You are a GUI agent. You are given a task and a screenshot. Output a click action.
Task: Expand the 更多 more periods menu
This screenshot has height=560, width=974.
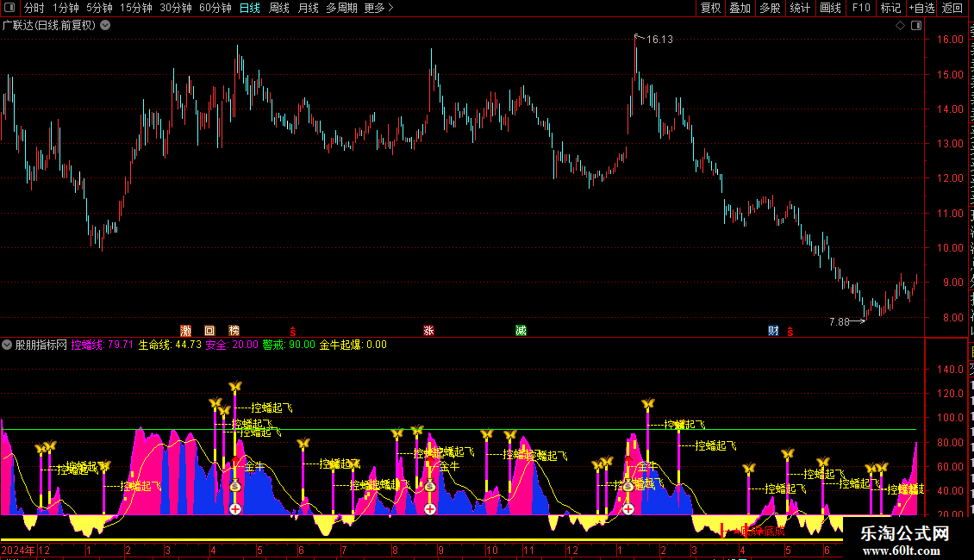click(379, 8)
